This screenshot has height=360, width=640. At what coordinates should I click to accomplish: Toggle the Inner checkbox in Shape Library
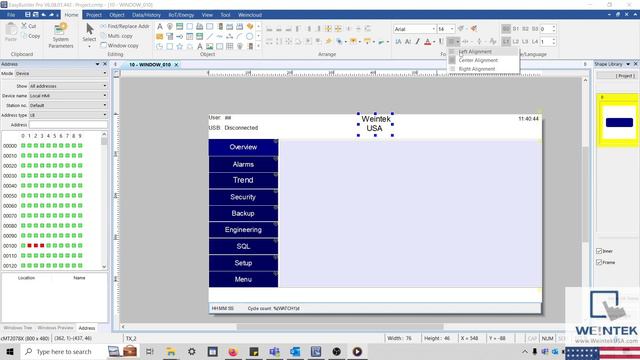coord(599,251)
